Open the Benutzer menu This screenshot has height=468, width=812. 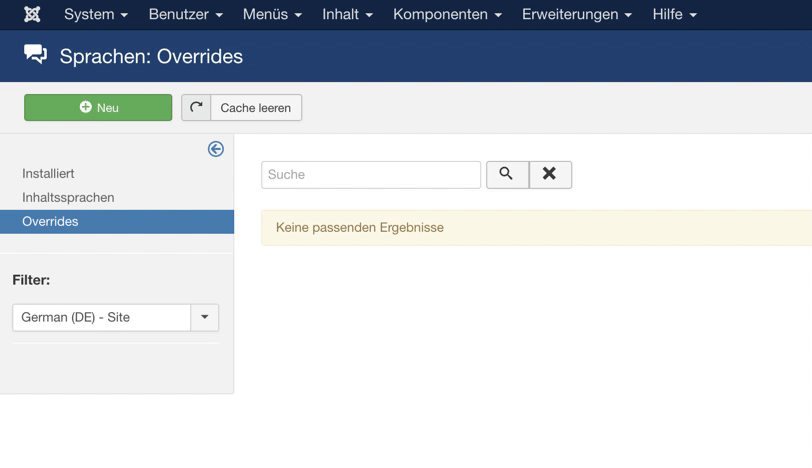(x=185, y=14)
